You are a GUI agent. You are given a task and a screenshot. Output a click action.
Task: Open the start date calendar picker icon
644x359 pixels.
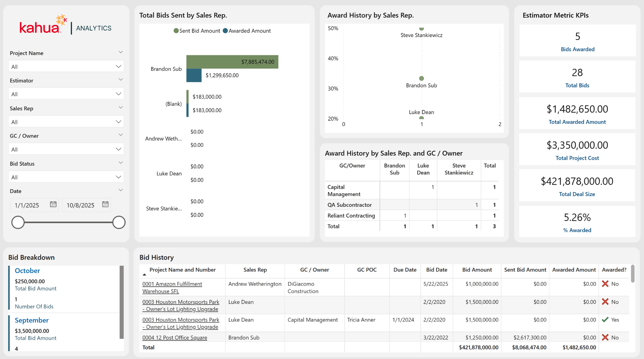pos(53,204)
